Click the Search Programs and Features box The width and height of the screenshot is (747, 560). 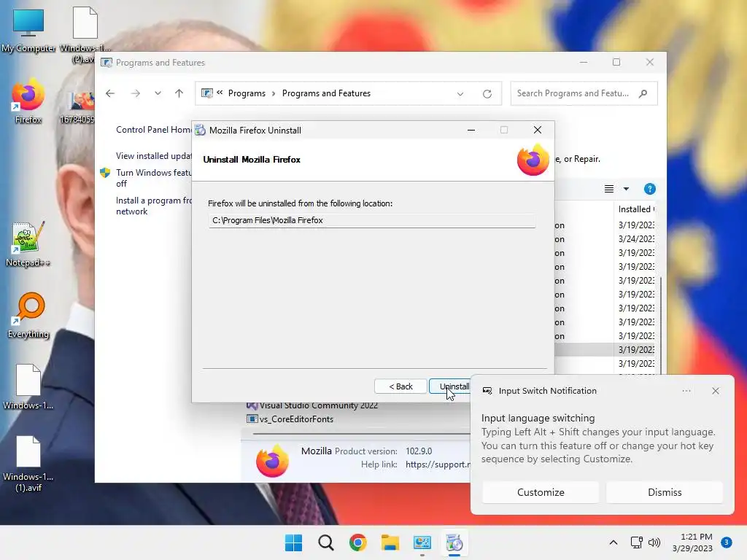pyautogui.click(x=584, y=93)
